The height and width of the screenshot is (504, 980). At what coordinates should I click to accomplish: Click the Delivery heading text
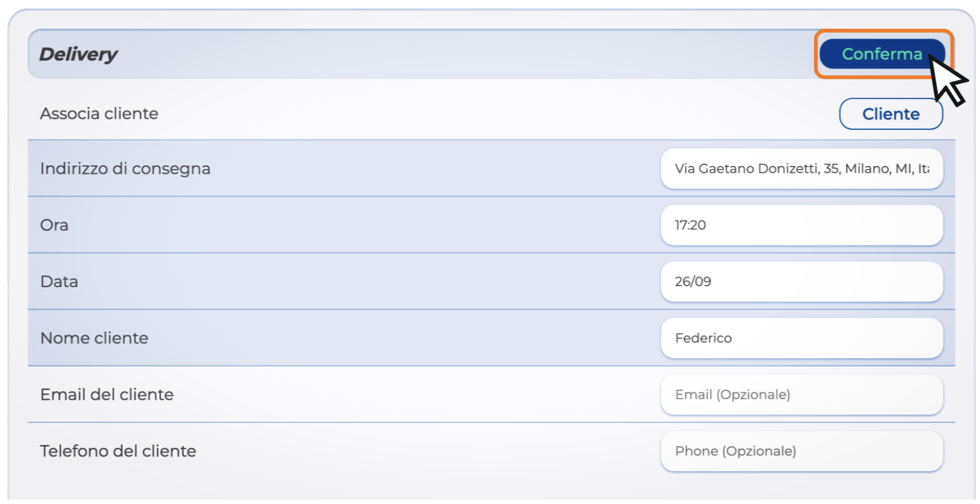point(78,54)
